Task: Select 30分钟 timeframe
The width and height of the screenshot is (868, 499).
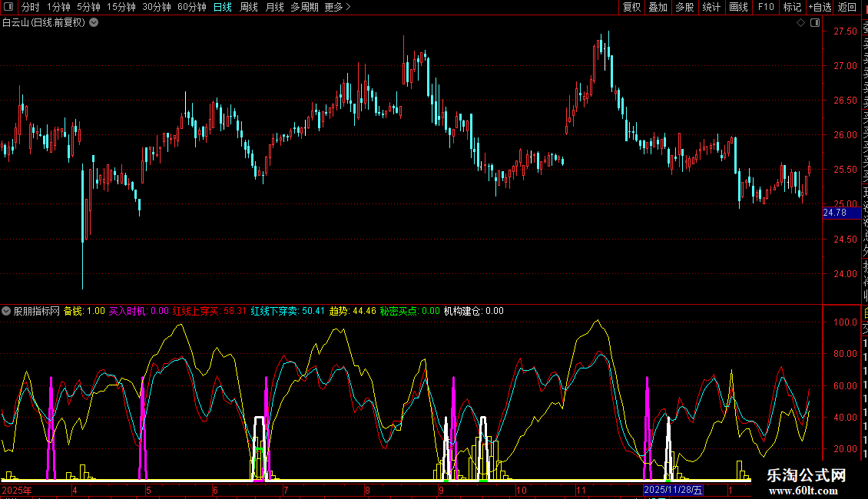Action: click(x=157, y=7)
